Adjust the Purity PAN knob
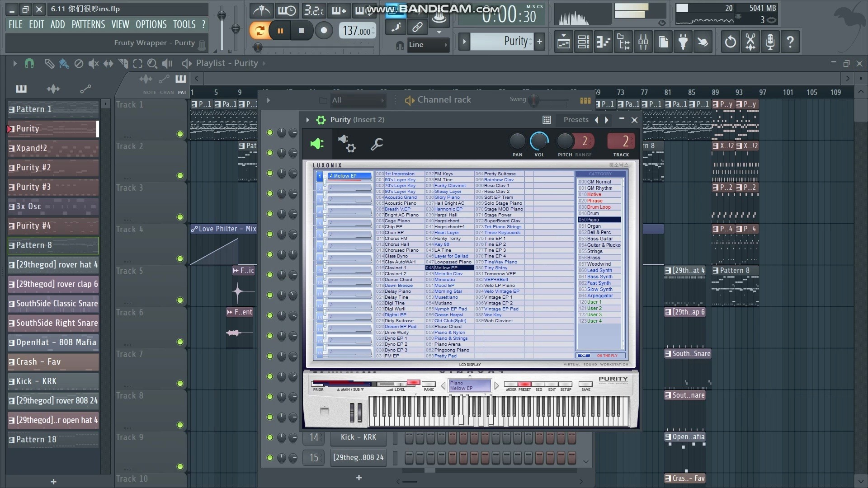The width and height of the screenshot is (868, 488). pyautogui.click(x=517, y=141)
